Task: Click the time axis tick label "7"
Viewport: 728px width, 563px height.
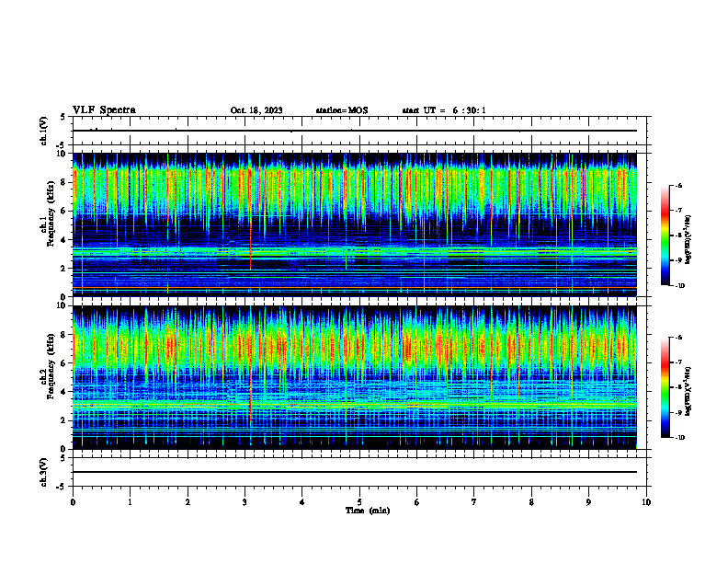Action: click(474, 502)
